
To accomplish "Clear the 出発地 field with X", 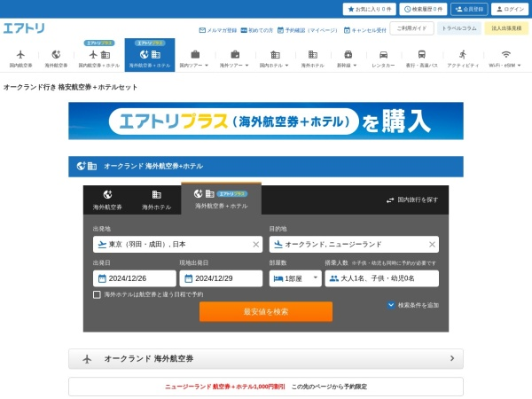I will [256, 245].
